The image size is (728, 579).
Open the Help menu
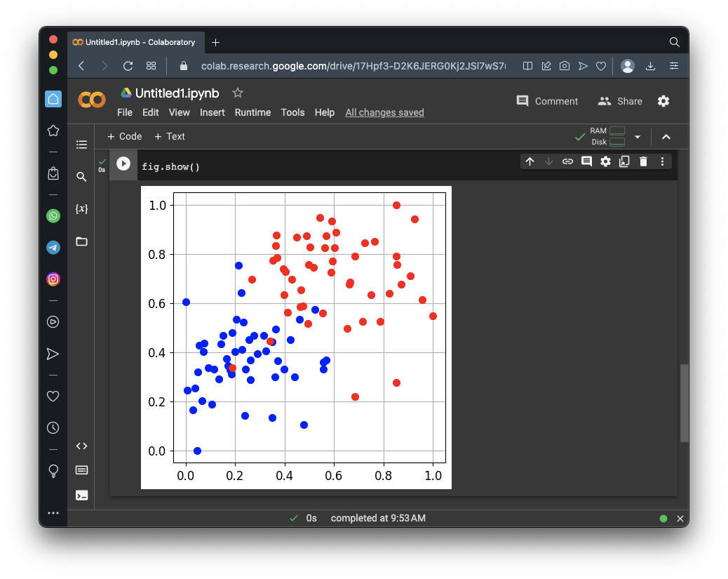[325, 112]
